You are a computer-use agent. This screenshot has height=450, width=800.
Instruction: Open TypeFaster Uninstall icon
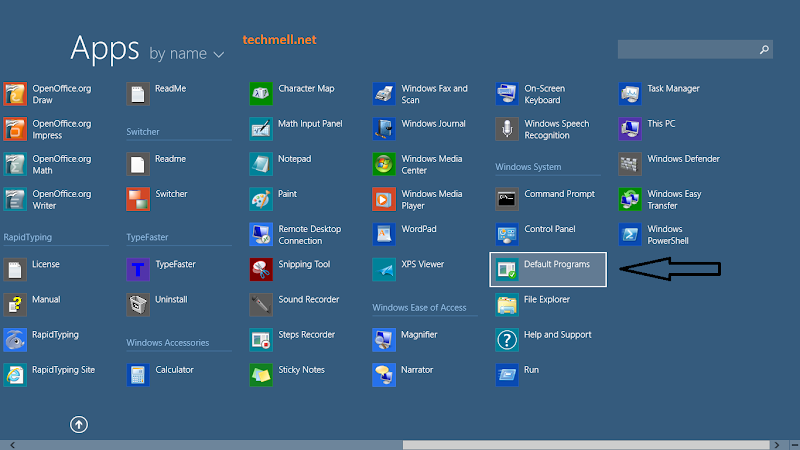(138, 305)
